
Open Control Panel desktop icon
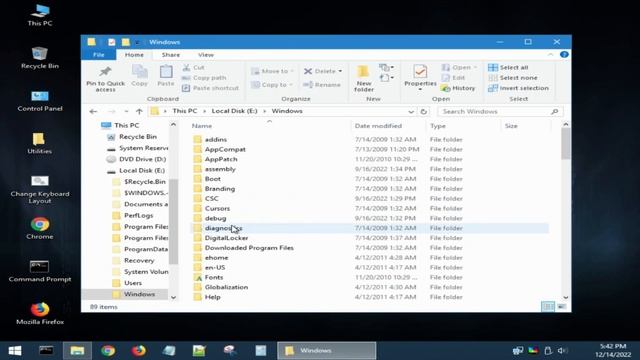[40, 100]
